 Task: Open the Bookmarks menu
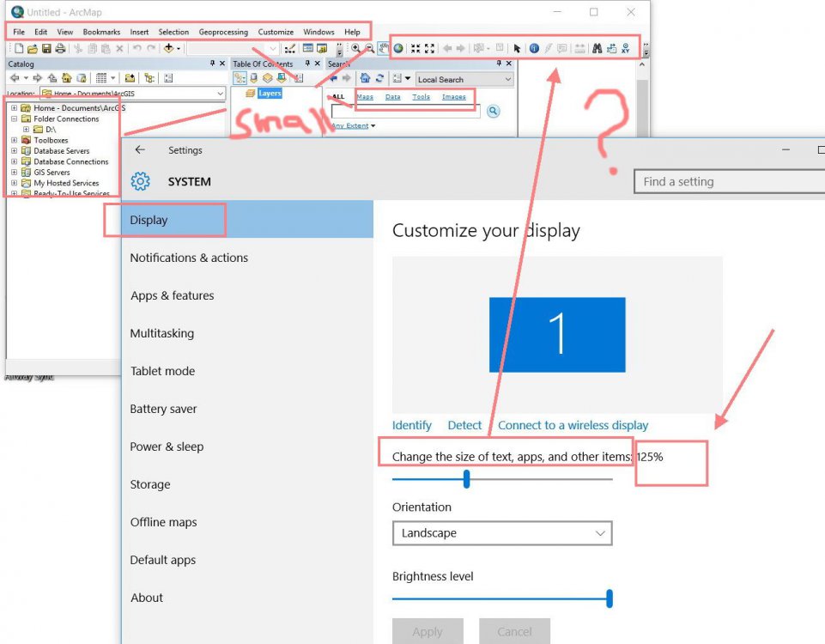click(x=101, y=32)
